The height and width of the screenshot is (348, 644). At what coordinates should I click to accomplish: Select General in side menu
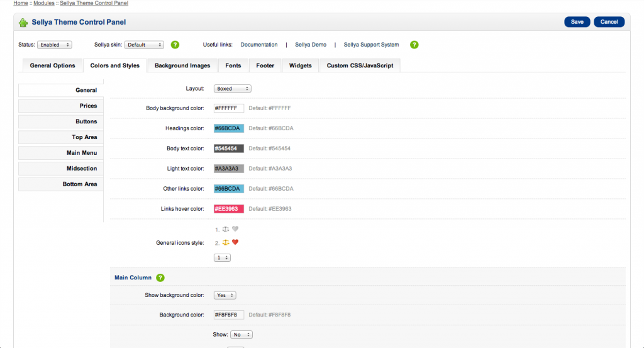pyautogui.click(x=61, y=90)
